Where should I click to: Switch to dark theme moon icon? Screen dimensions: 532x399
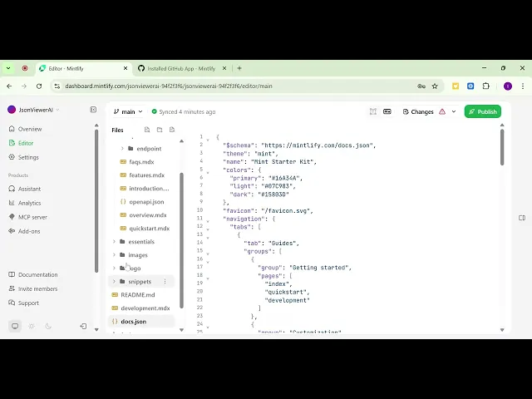[48, 326]
